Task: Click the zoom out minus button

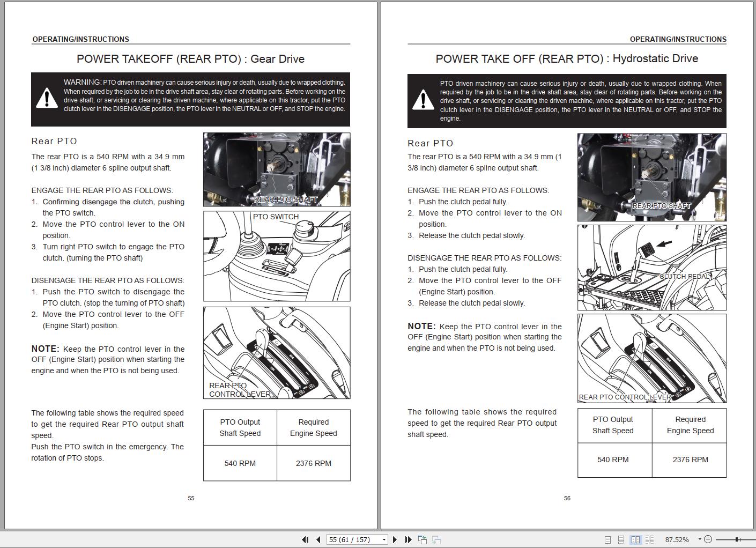Action: tap(708, 539)
